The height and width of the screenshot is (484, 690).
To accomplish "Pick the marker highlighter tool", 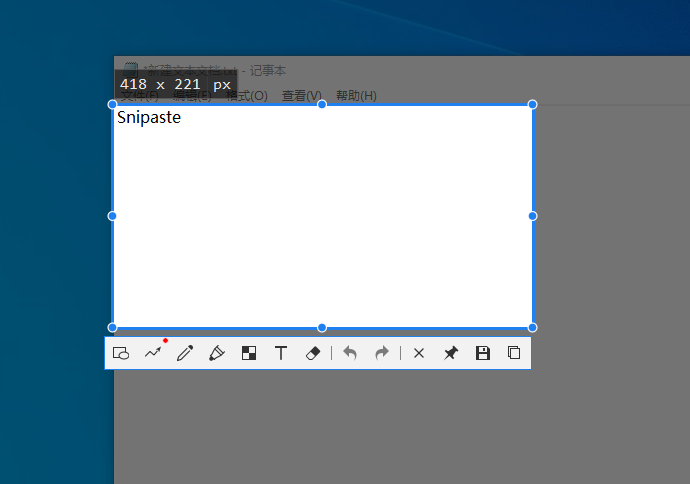I will click(x=217, y=353).
